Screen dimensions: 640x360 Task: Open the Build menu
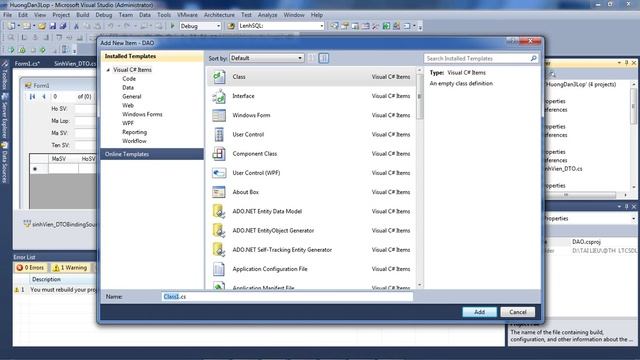[82, 15]
